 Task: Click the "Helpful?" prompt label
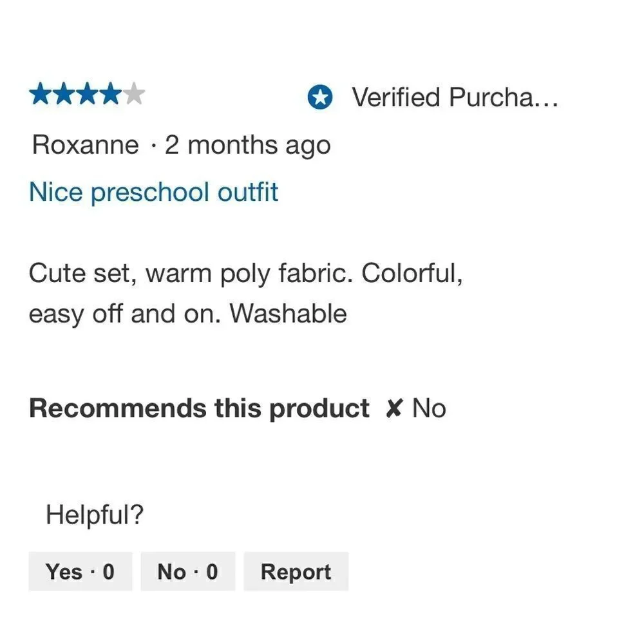pyautogui.click(x=95, y=514)
